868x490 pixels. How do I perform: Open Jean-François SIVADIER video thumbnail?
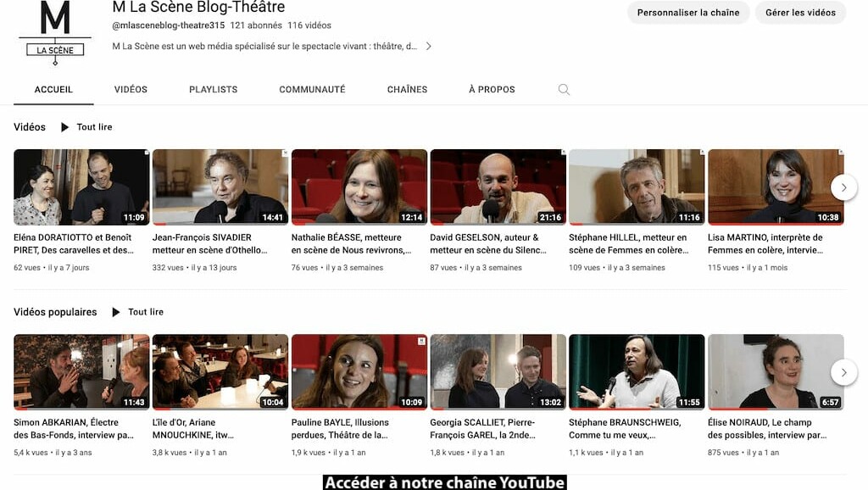(x=220, y=187)
